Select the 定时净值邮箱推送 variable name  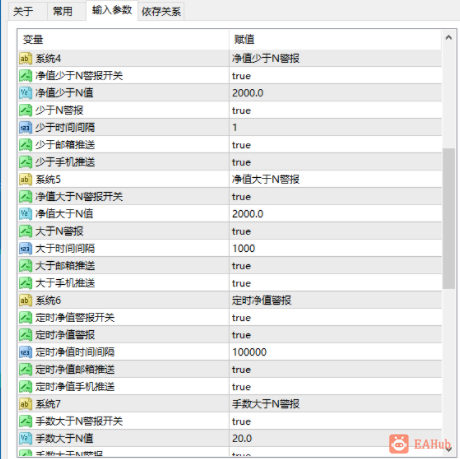(x=75, y=369)
